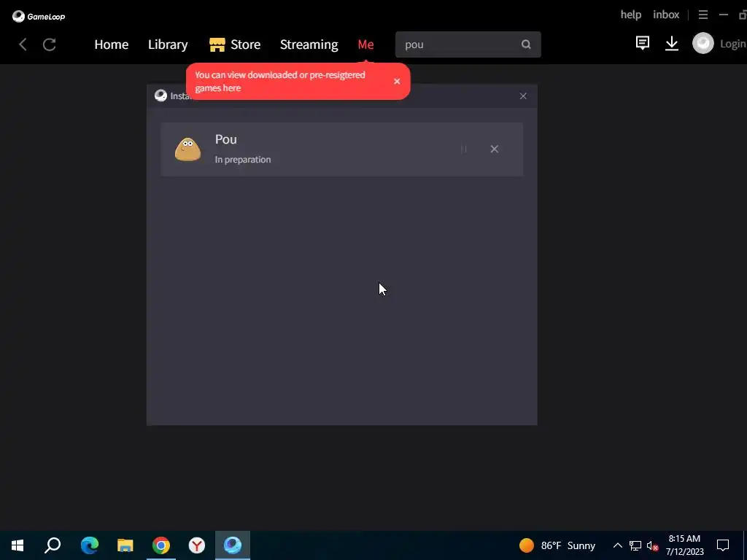Open the hamburger menu icon
The image size is (747, 560).
click(x=703, y=15)
